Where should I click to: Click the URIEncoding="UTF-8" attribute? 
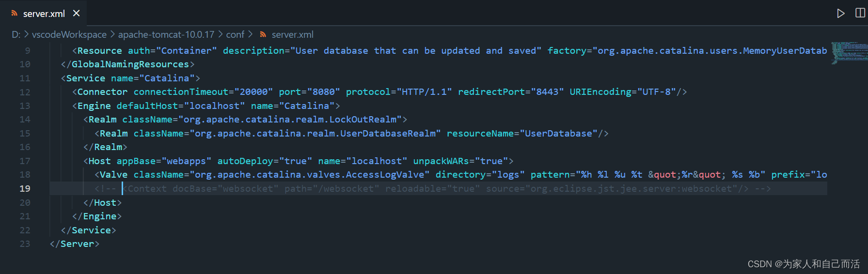[623, 92]
